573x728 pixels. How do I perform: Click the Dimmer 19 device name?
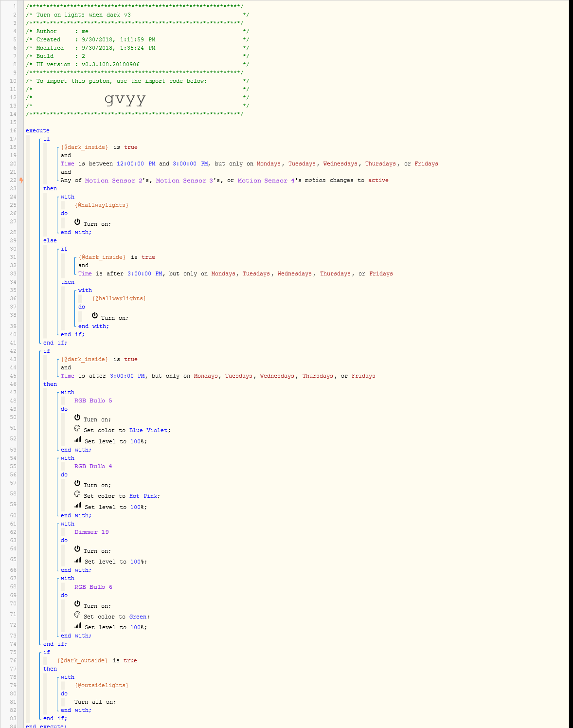coord(91,532)
